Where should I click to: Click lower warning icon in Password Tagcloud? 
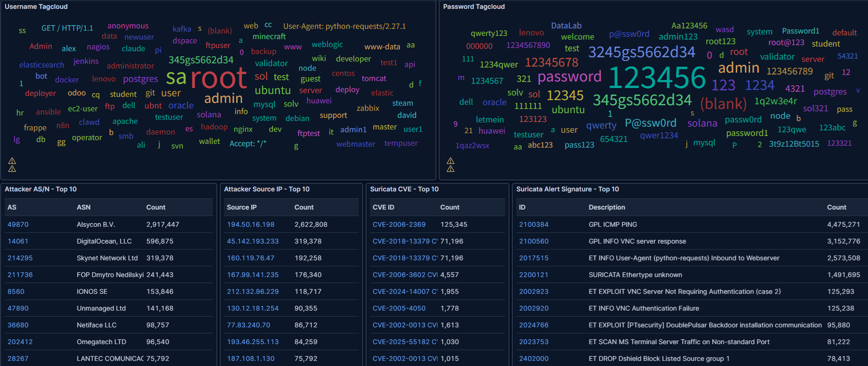click(451, 169)
